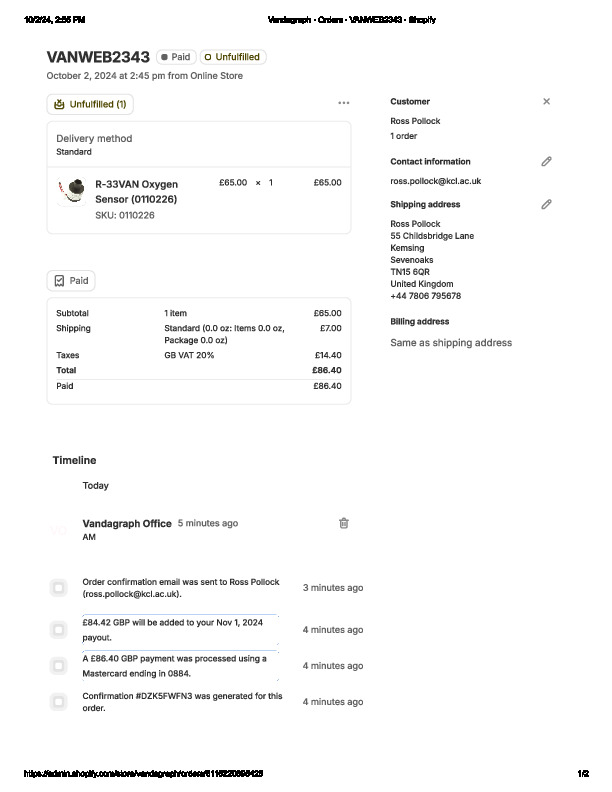The width and height of the screenshot is (612, 792).
Task: Open the three-dot menu on the Unfulfilled card
Action: click(344, 103)
